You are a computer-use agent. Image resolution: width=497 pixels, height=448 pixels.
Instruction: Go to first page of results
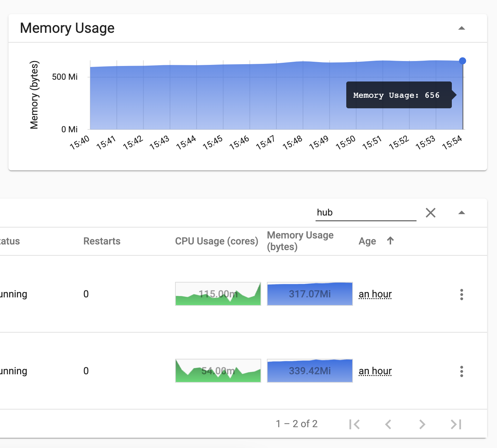coord(354,424)
